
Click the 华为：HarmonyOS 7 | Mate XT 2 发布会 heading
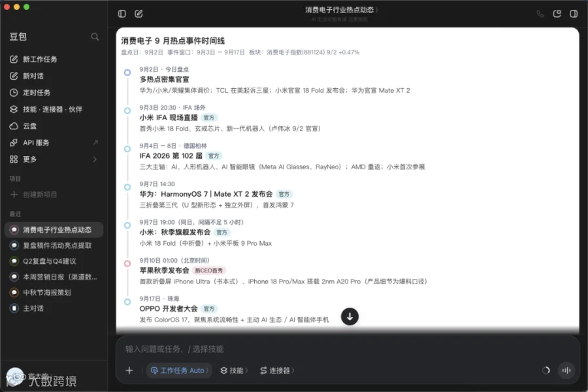pyautogui.click(x=206, y=194)
